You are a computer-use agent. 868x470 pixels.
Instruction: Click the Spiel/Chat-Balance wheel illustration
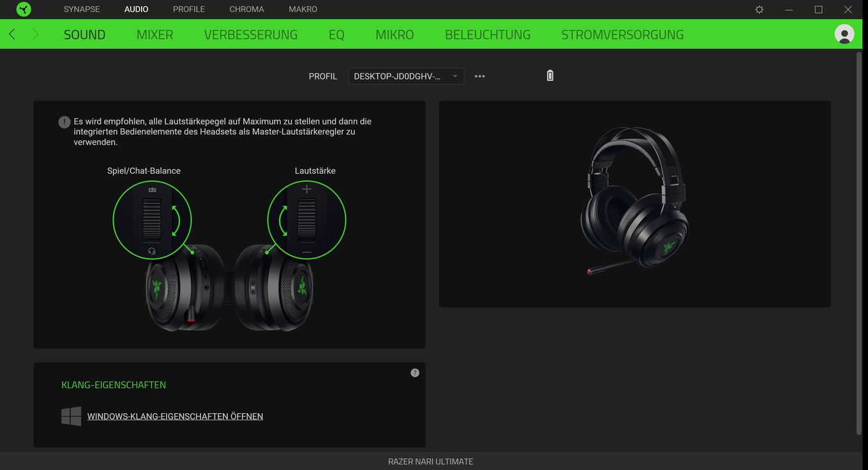pos(152,220)
